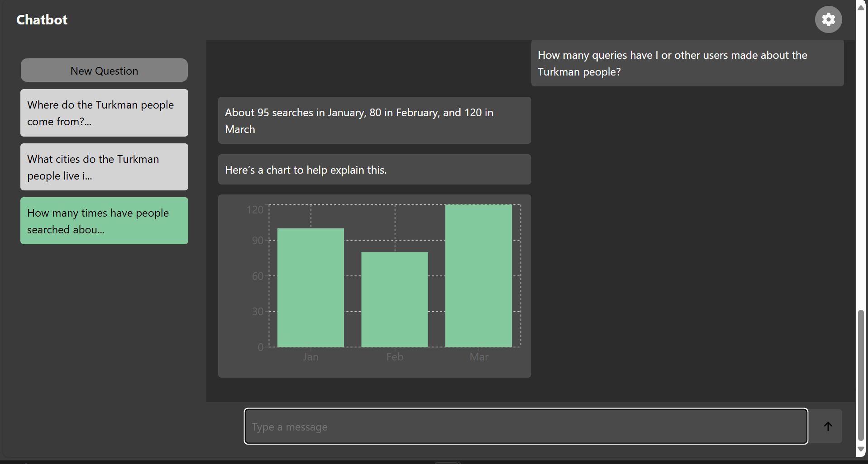Click the '30' y-axis label
The height and width of the screenshot is (464, 868).
pos(258,312)
